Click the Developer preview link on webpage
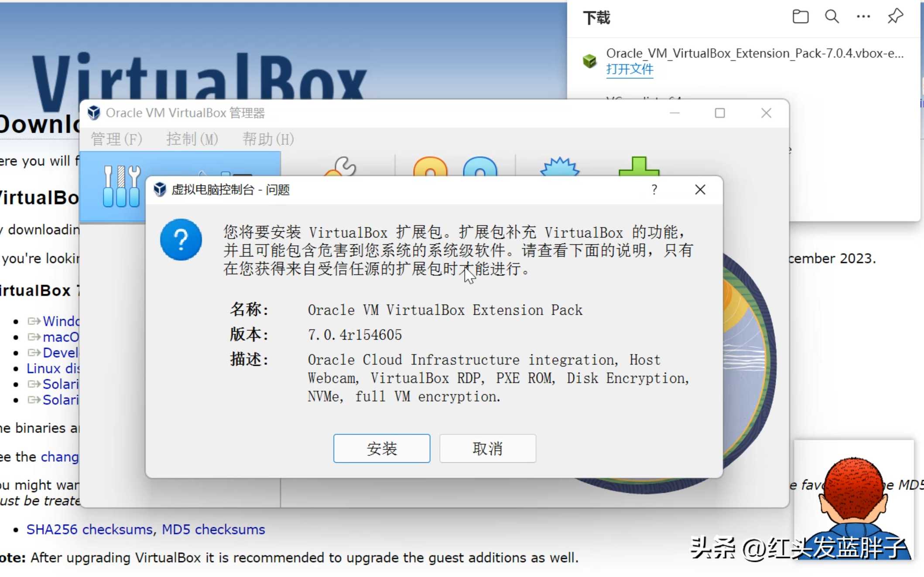Viewport: 924px width, 577px height. click(x=61, y=353)
